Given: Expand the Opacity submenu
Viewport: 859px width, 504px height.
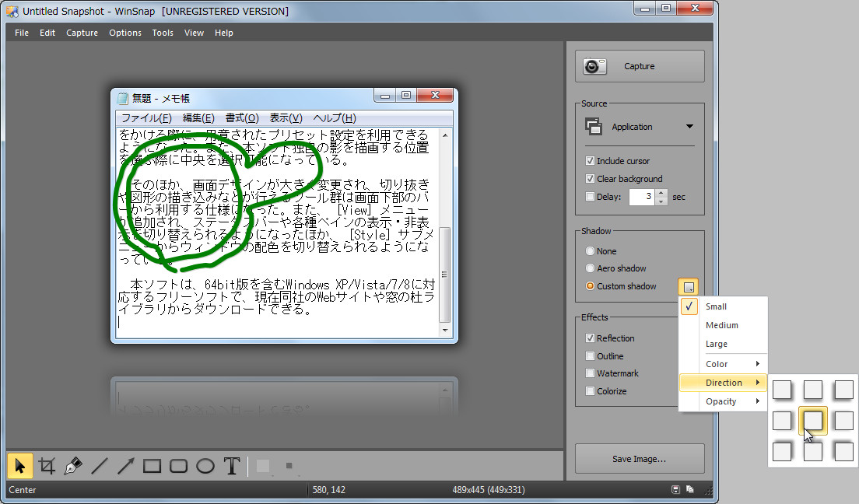Looking at the screenshot, I should 723,401.
